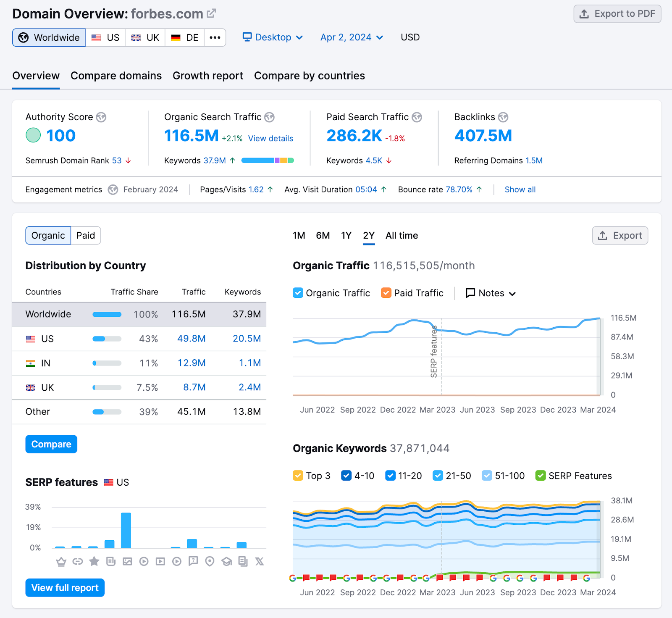This screenshot has width=672, height=618.
Task: Open the Overview tab
Action: [36, 76]
